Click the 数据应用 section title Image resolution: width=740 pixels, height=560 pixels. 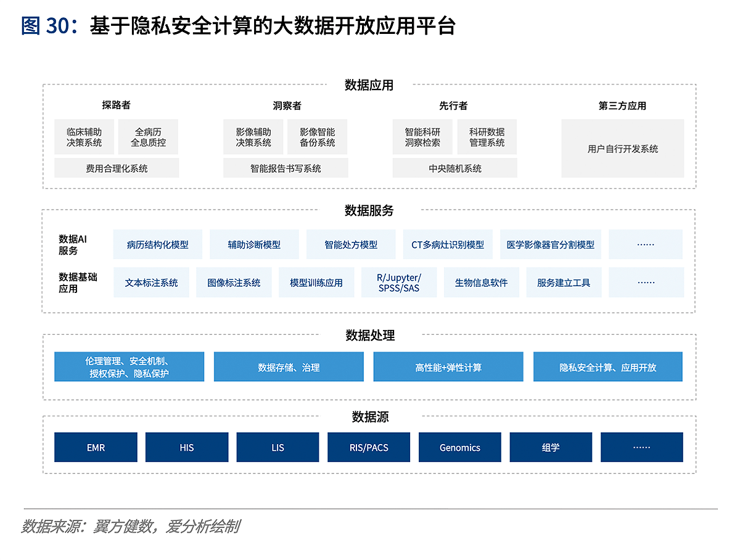tap(369, 85)
